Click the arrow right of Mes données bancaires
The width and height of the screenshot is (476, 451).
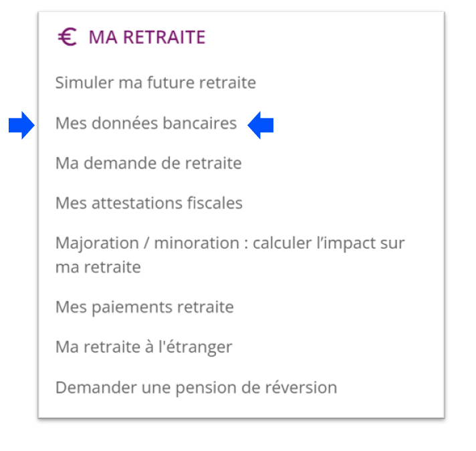(261, 124)
